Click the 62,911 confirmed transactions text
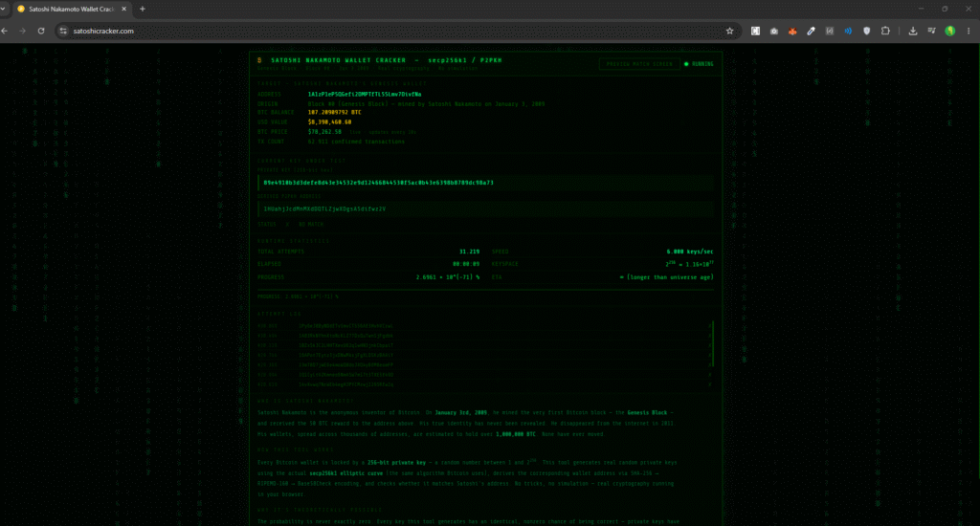The height and width of the screenshot is (526, 980). click(x=356, y=142)
